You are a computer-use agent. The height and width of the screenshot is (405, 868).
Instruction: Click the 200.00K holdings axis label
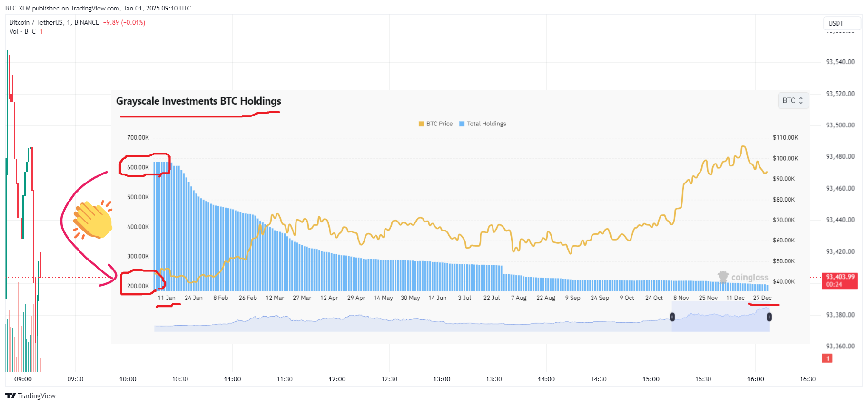pyautogui.click(x=138, y=286)
